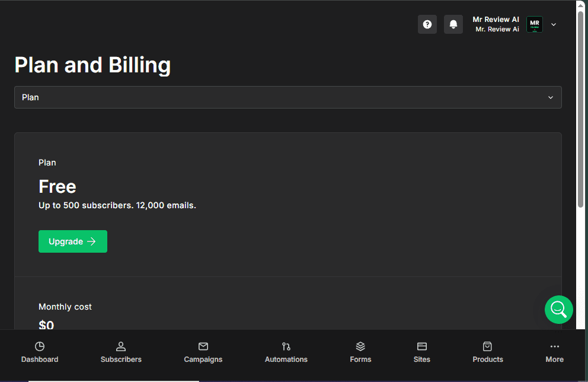Click the Mr Review AI account name

point(496,20)
